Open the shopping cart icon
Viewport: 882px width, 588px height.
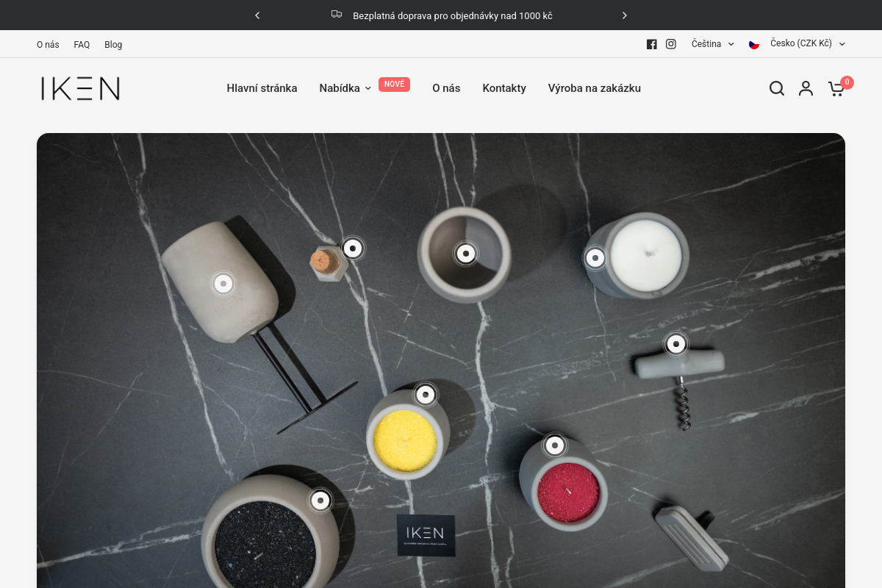click(836, 89)
